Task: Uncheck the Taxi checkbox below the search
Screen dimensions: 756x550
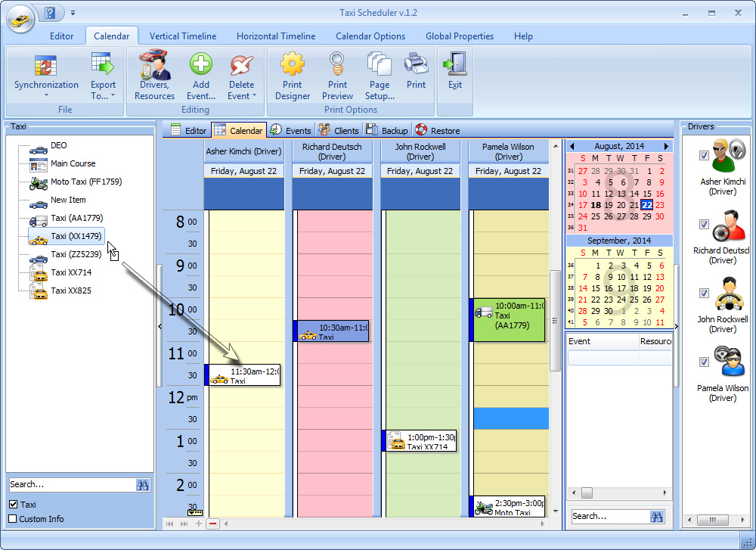Action: 13,505
